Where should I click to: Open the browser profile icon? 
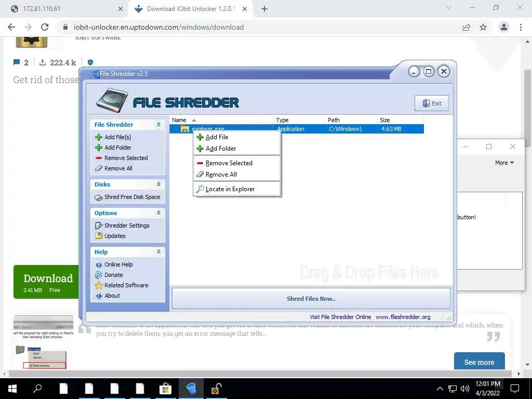[x=504, y=27]
